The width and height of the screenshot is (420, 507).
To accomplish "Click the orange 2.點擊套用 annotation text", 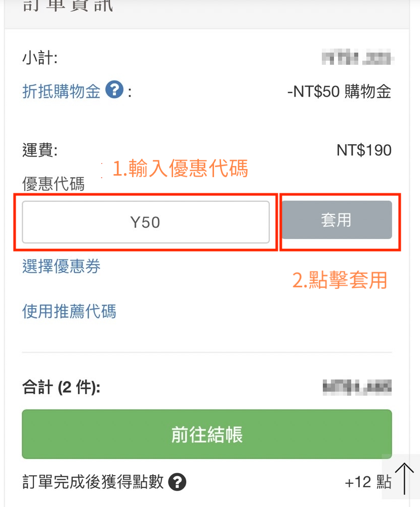I will (340, 280).
